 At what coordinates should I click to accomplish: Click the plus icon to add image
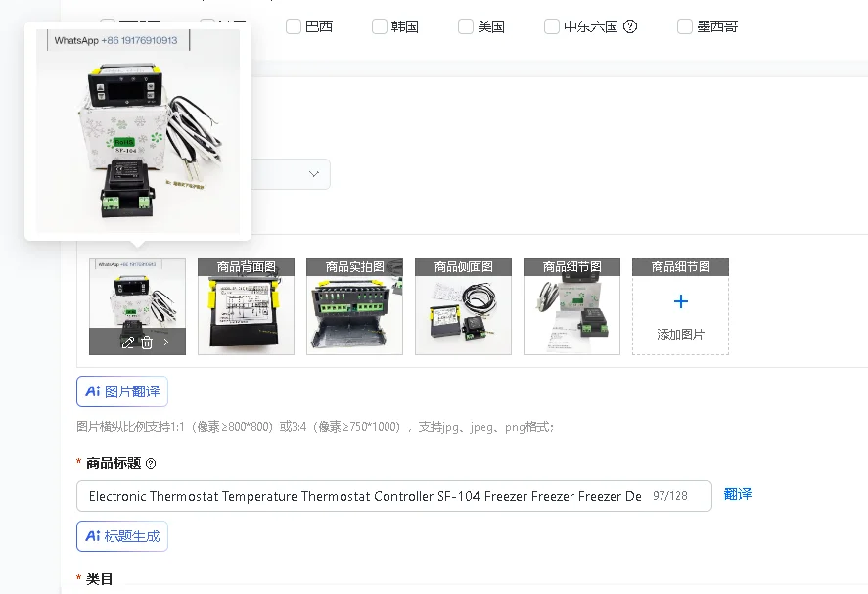point(681,301)
